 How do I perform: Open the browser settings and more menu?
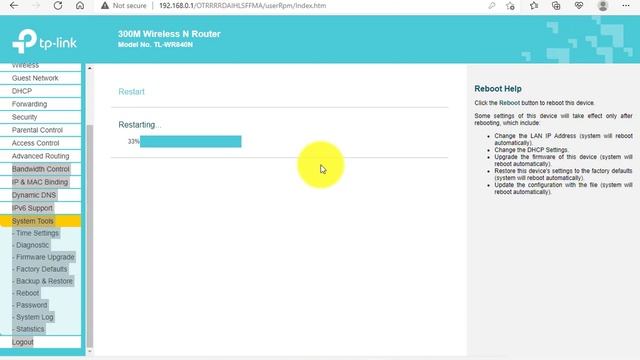point(626,6)
